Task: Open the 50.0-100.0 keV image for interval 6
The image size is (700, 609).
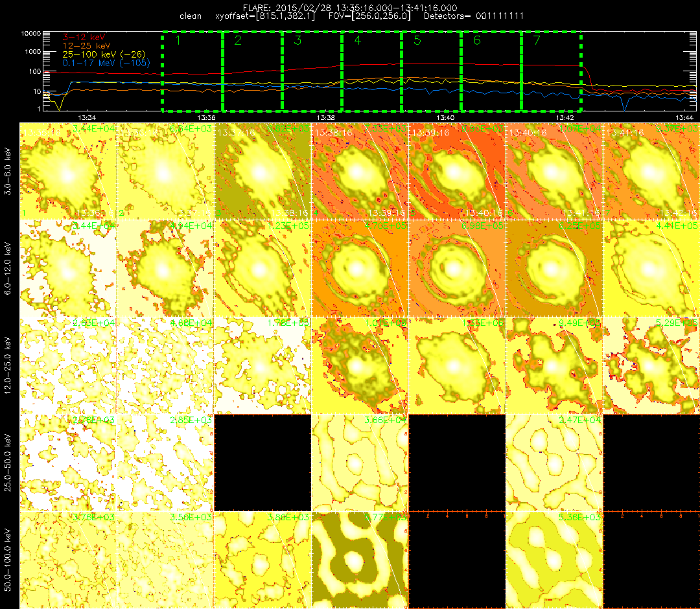Action: (x=554, y=560)
